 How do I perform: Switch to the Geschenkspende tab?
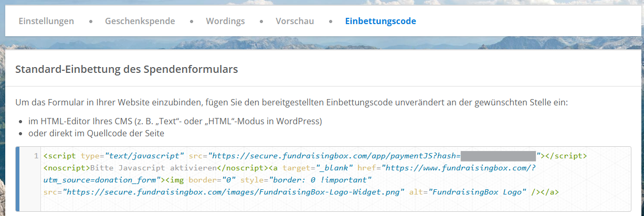[x=140, y=21]
